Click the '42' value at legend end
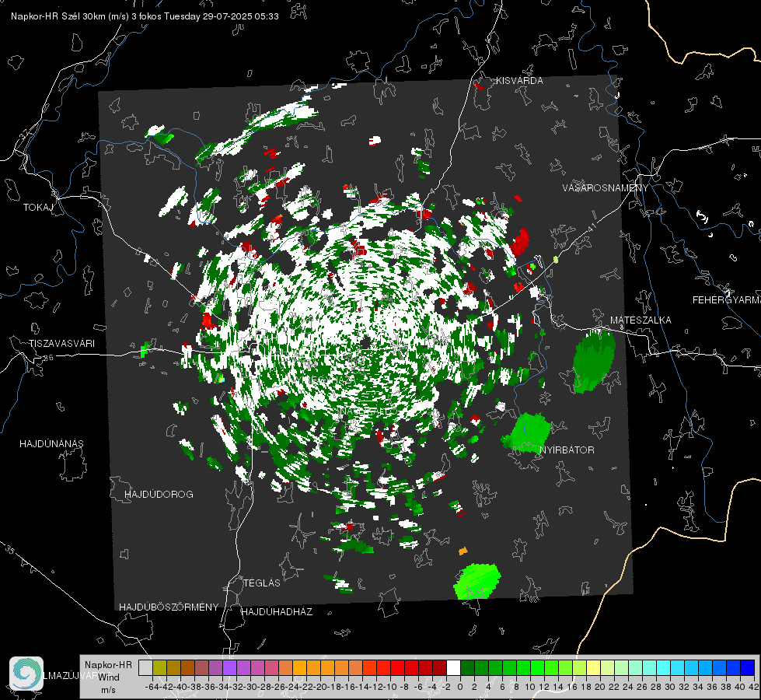761x700 pixels. [754, 687]
